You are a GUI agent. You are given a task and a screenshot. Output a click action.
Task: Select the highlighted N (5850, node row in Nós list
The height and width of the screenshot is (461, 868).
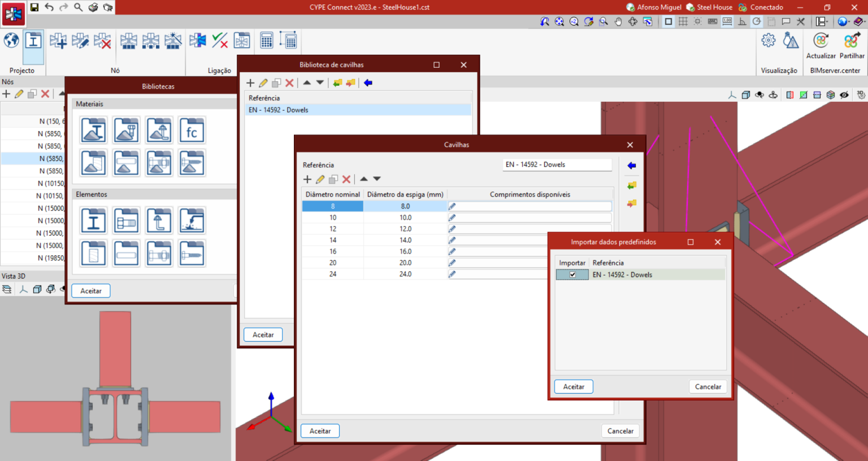[x=33, y=159]
